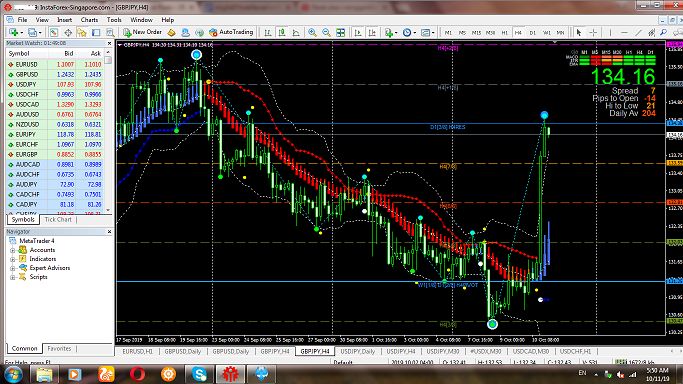Switch to Tick Chart tab
The width and height of the screenshot is (683, 384).
click(x=58, y=219)
